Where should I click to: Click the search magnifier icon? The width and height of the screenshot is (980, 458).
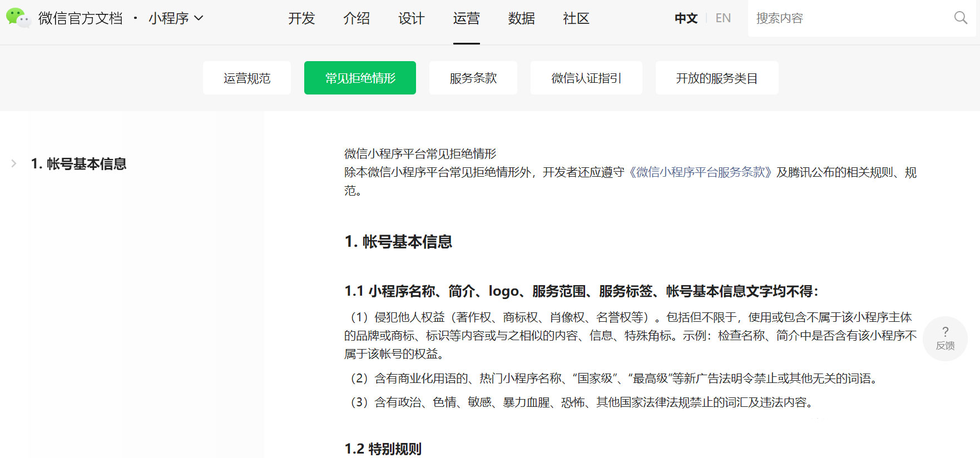[x=961, y=18]
